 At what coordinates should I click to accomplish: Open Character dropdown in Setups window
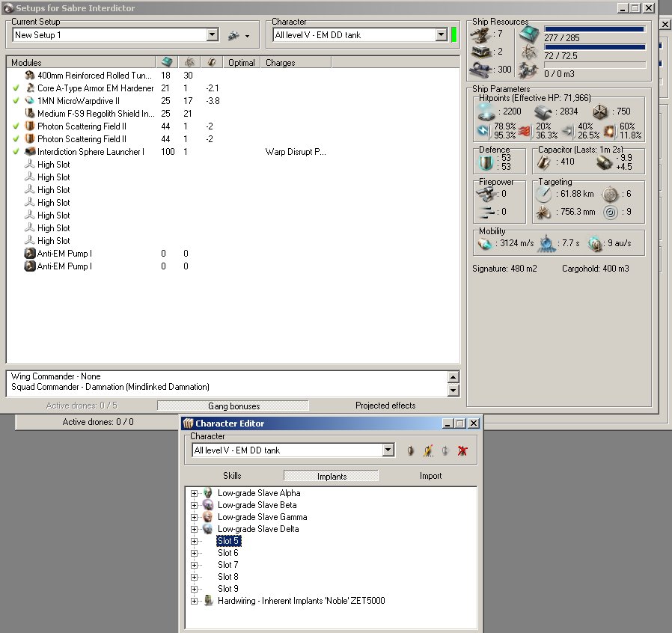441,35
